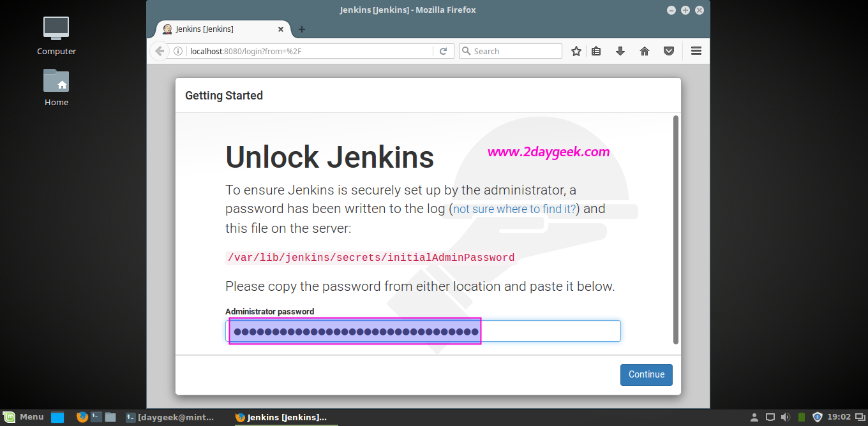Click the Getting Started dialog scrollbar

coord(676,230)
